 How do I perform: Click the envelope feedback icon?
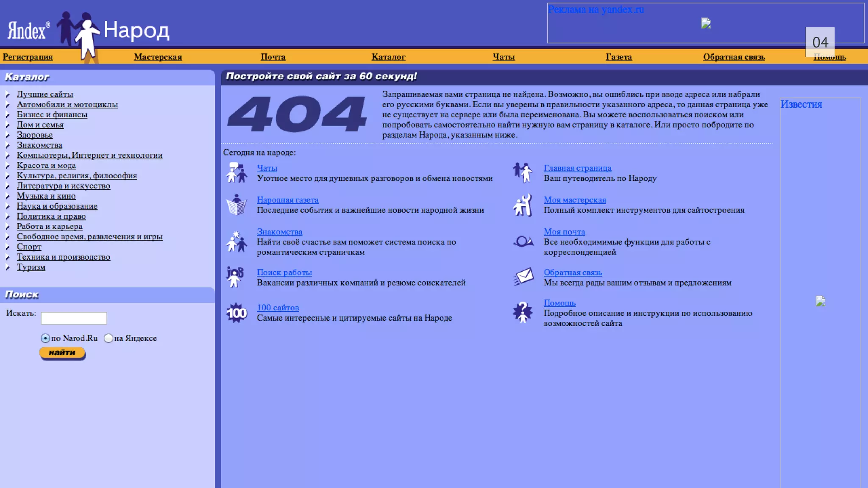tap(523, 277)
